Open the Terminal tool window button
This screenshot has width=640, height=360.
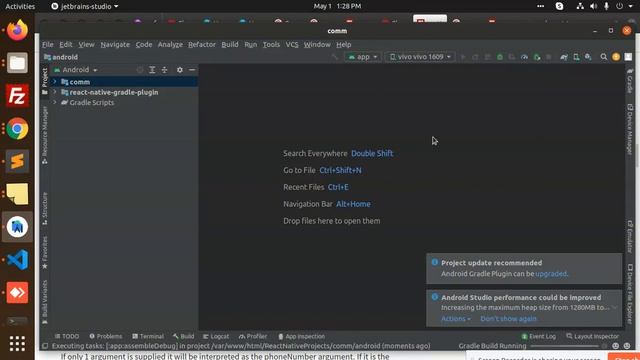148,336
